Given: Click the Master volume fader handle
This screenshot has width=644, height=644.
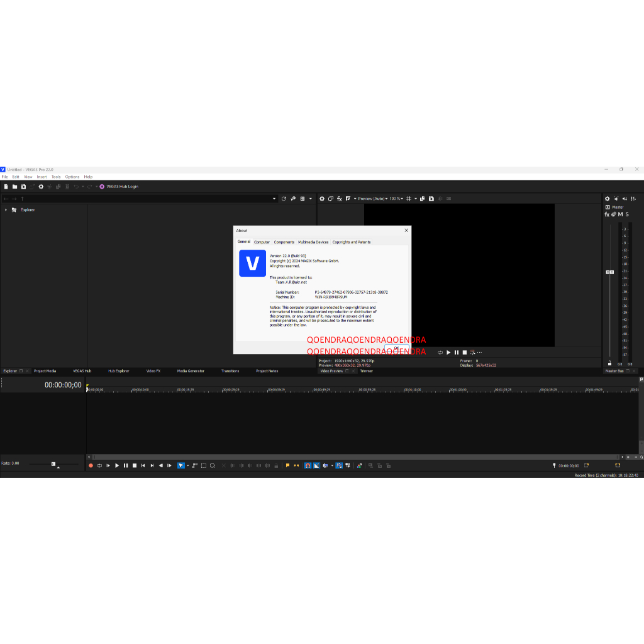Looking at the screenshot, I should click(x=609, y=272).
